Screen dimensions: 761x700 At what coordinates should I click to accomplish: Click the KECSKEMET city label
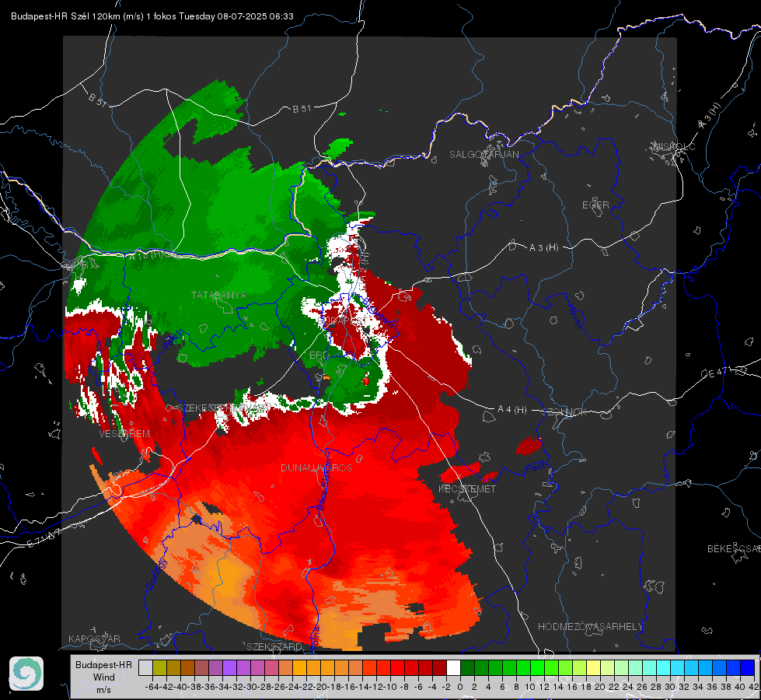coord(467,488)
